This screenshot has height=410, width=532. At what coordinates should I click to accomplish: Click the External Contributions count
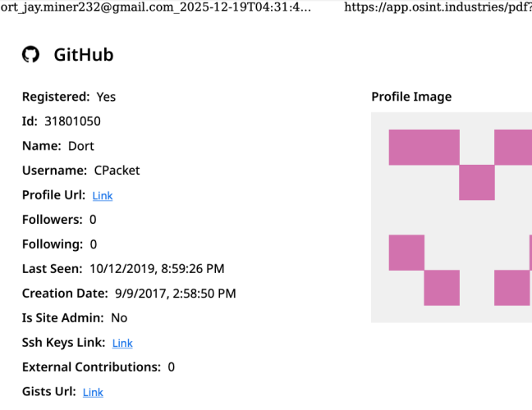pyautogui.click(x=171, y=367)
